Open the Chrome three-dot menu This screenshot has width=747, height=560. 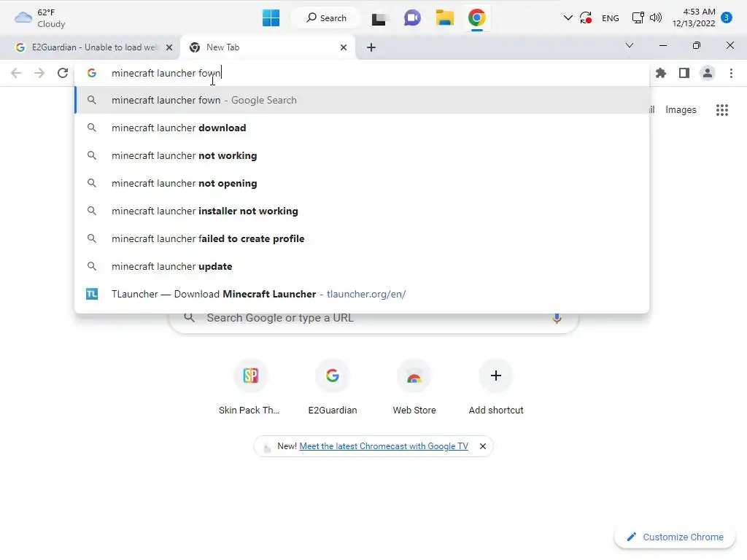point(731,74)
